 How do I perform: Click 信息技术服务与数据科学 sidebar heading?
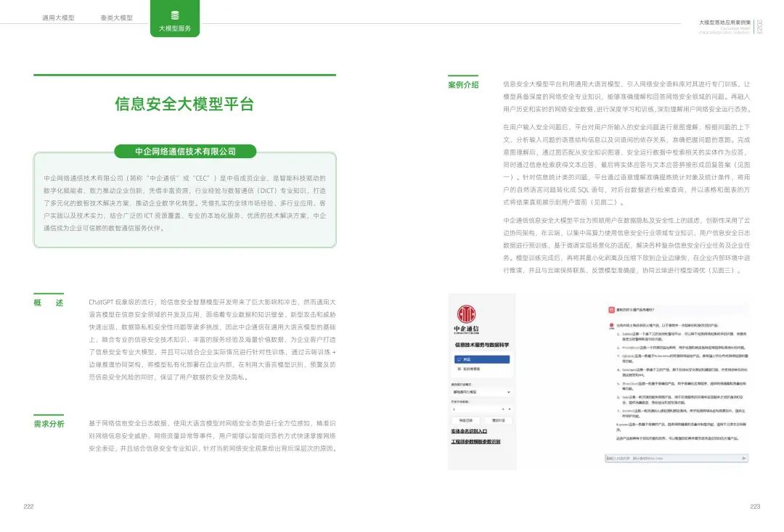pyautogui.click(x=482, y=345)
